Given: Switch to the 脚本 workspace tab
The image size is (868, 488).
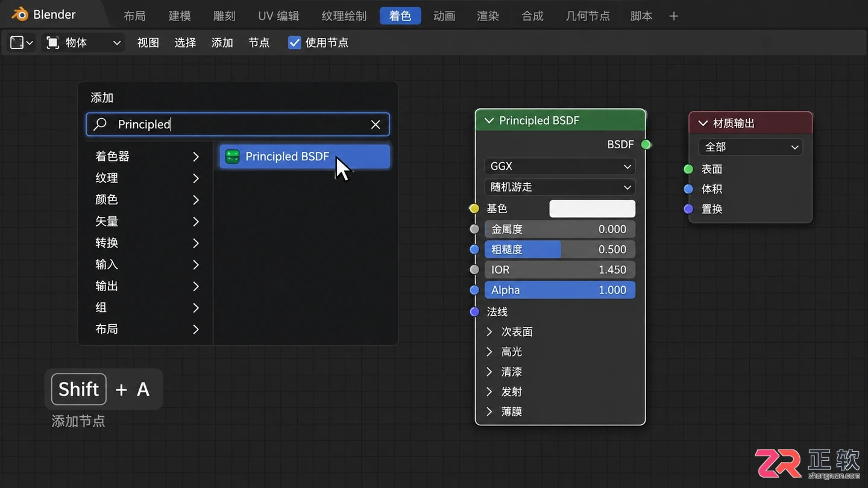Looking at the screenshot, I should point(641,16).
